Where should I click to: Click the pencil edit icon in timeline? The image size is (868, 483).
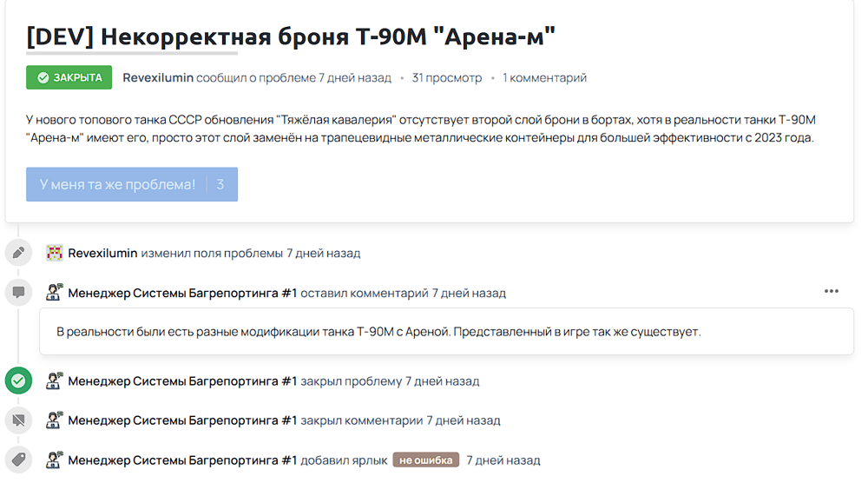point(18,253)
